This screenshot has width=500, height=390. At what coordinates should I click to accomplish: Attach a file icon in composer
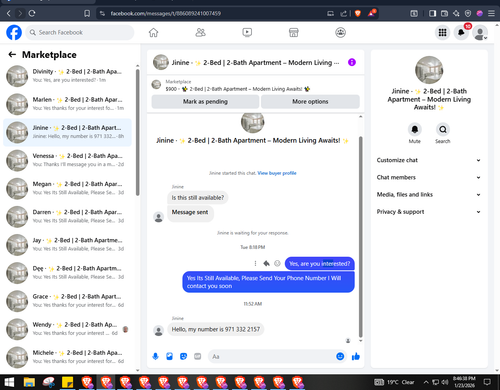(x=170, y=356)
